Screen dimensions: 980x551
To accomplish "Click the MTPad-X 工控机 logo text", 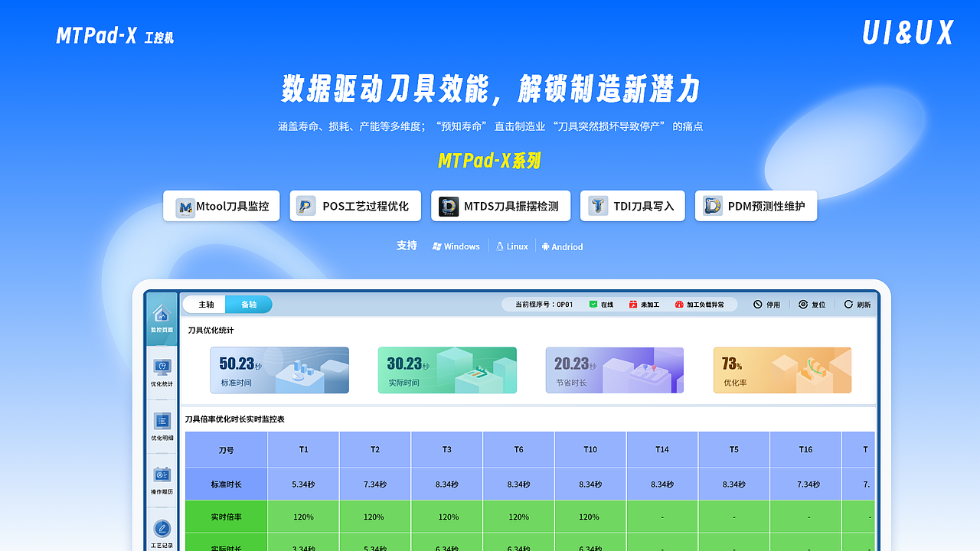I will [116, 35].
